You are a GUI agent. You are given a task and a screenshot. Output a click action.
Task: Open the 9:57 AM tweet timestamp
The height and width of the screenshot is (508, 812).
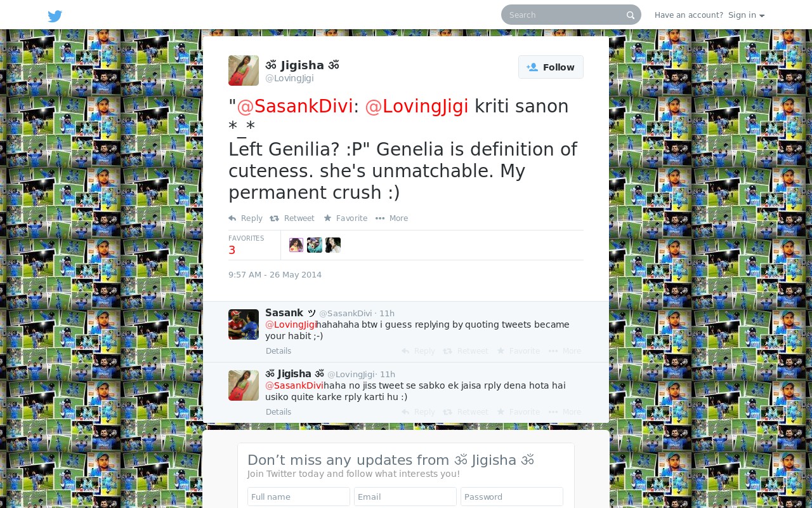pyautogui.click(x=275, y=275)
